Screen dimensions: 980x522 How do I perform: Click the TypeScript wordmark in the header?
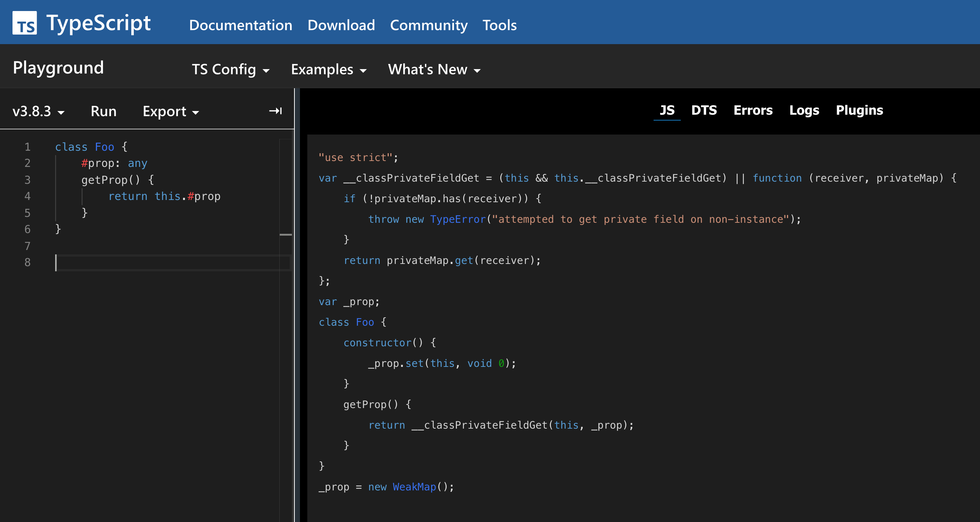click(99, 23)
